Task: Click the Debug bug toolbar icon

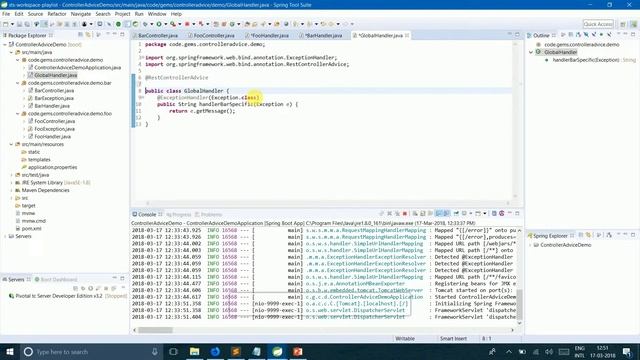Action: tap(145, 24)
